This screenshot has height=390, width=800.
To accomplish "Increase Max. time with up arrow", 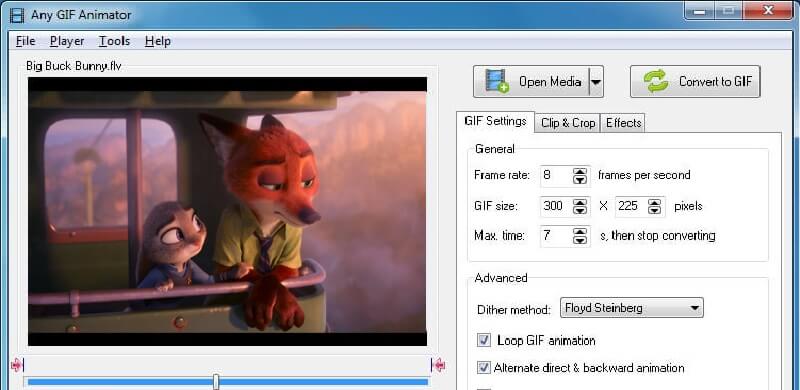I will [580, 232].
